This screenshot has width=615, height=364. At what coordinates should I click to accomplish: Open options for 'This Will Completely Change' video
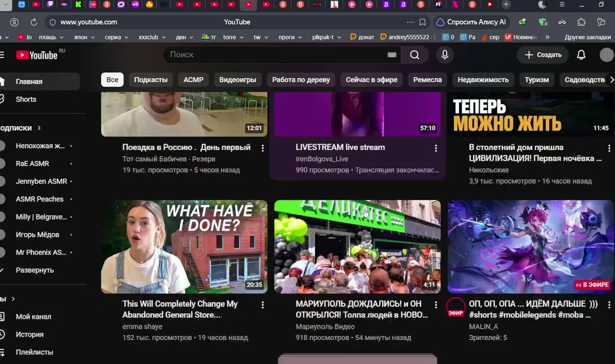pyautogui.click(x=262, y=305)
